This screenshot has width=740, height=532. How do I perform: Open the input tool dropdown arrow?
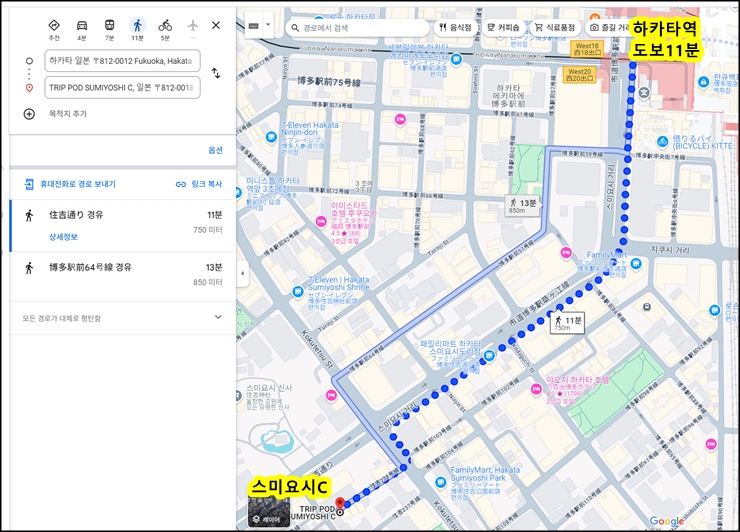(x=268, y=25)
